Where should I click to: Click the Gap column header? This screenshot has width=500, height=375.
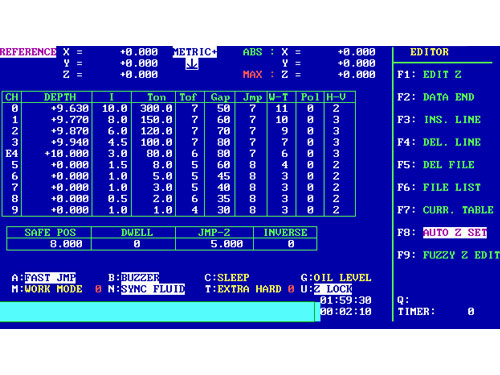coord(220,97)
